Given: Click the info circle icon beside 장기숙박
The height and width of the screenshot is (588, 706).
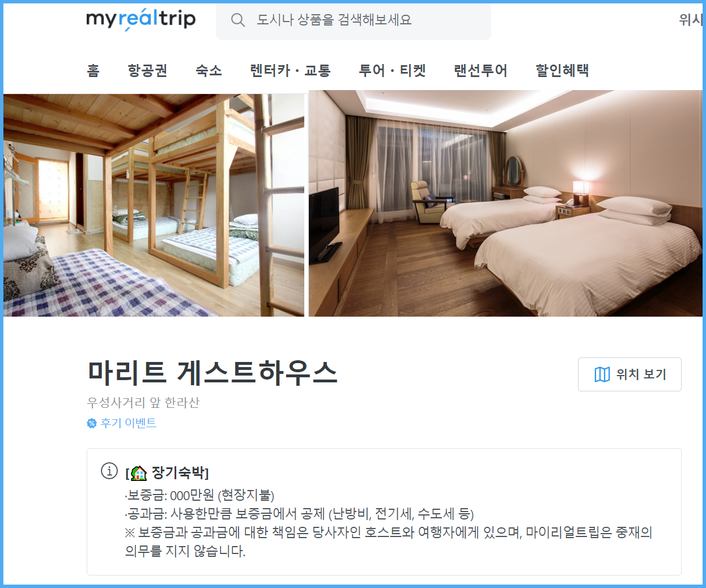Looking at the screenshot, I should click(109, 471).
